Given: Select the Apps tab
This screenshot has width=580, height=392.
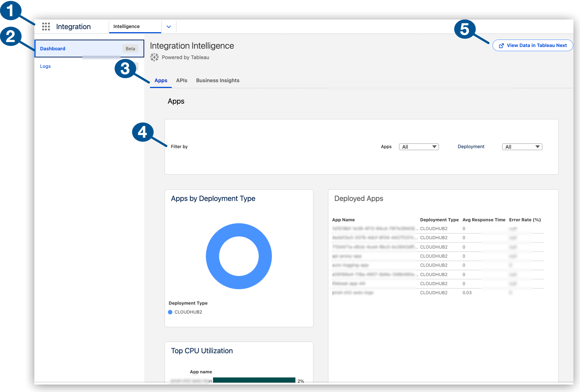Looking at the screenshot, I should click(x=161, y=80).
